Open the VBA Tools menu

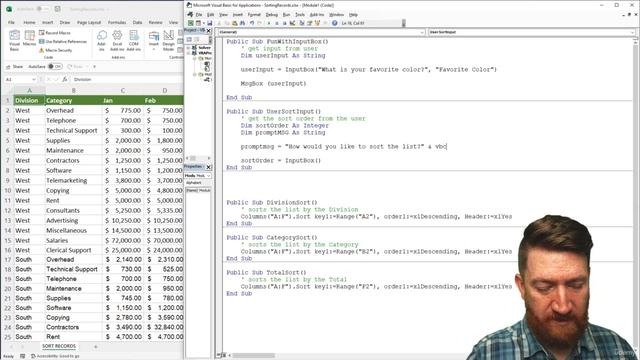(x=300, y=15)
